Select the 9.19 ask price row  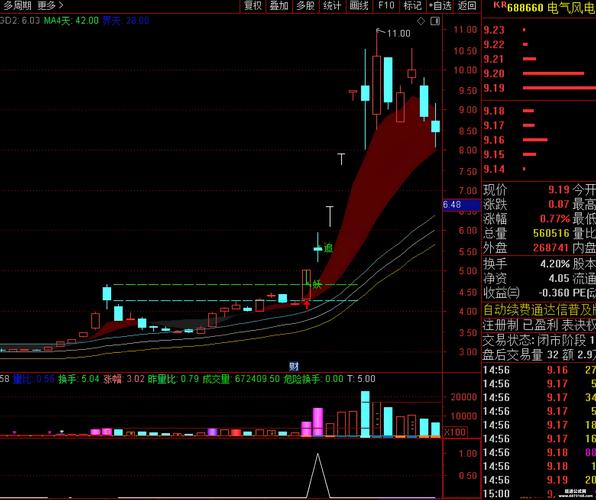(539, 88)
